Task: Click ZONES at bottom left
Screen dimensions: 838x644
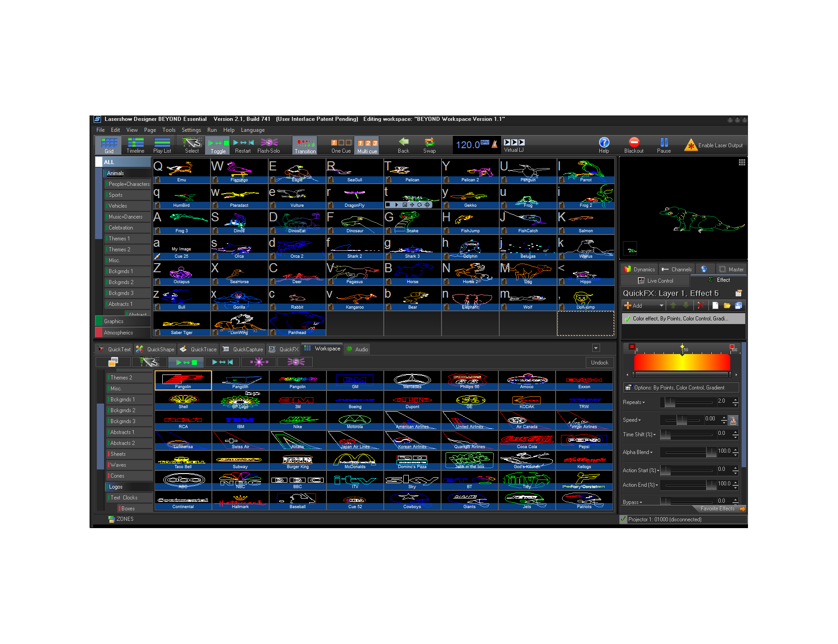Action: [121, 519]
